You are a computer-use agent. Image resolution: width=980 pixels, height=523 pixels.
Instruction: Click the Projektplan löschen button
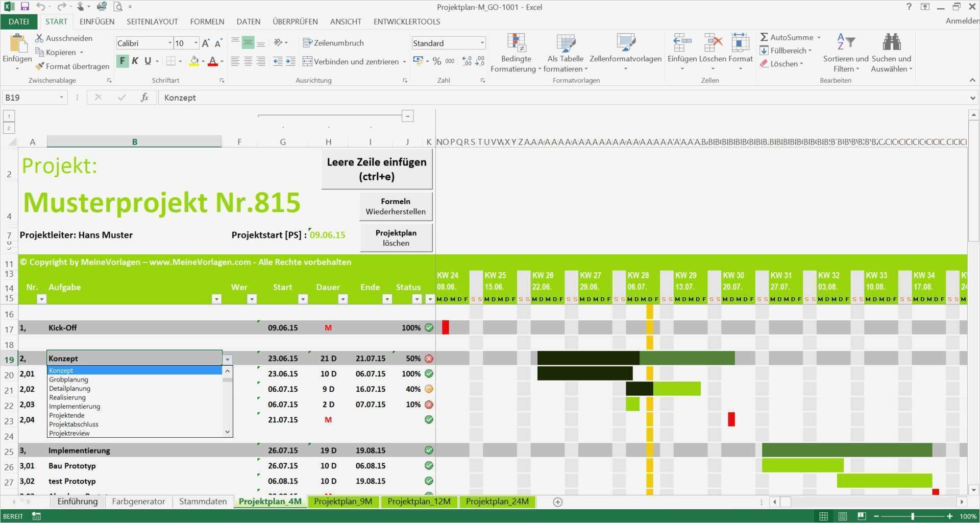coord(396,237)
